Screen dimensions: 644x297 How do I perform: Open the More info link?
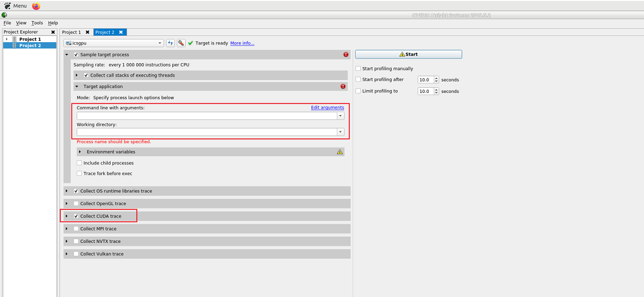pos(242,43)
